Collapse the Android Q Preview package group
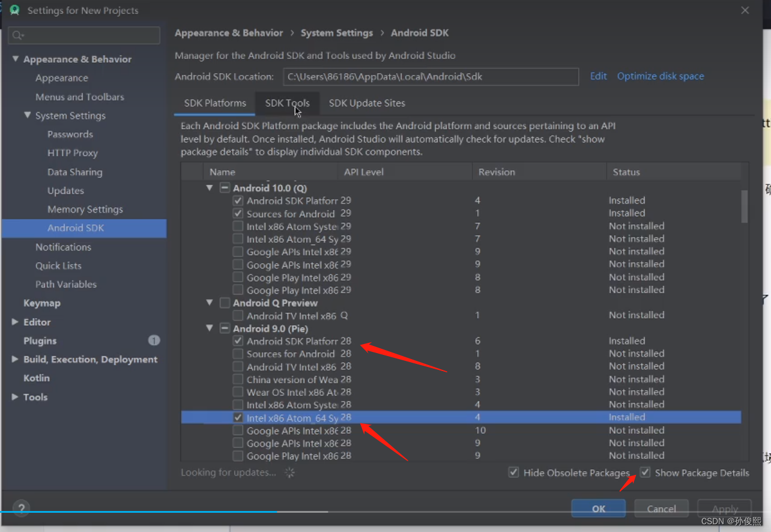Viewport: 771px width, 532px height. [x=210, y=303]
